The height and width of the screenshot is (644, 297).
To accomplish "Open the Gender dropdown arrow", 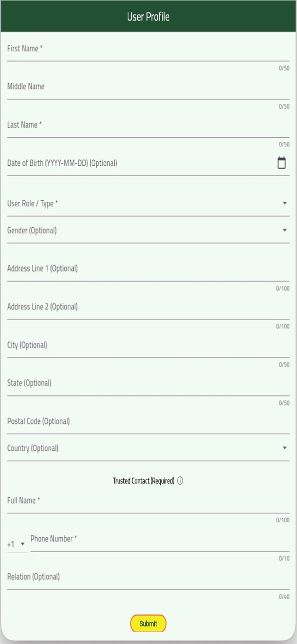I will (285, 230).
